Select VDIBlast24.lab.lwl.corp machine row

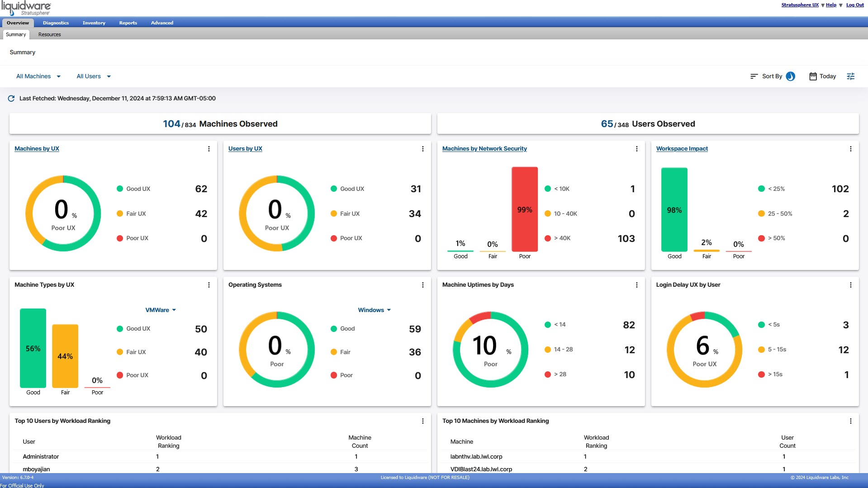coord(648,469)
